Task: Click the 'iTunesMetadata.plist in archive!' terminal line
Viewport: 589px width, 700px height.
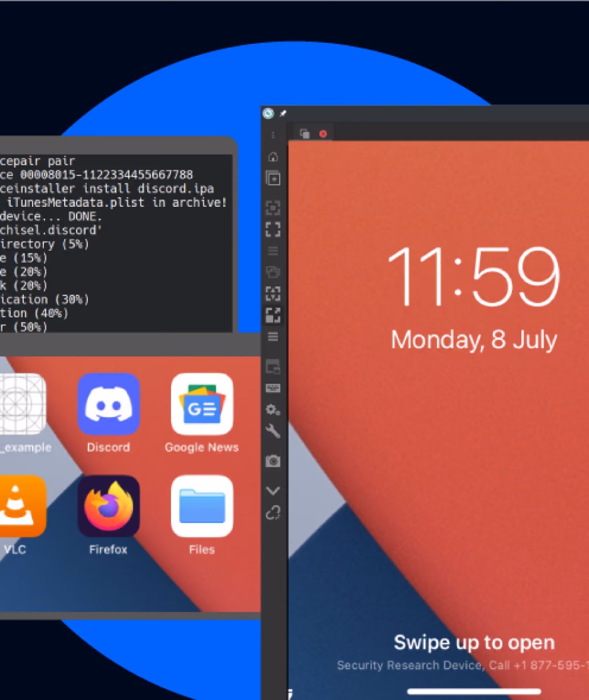Action: (x=117, y=202)
